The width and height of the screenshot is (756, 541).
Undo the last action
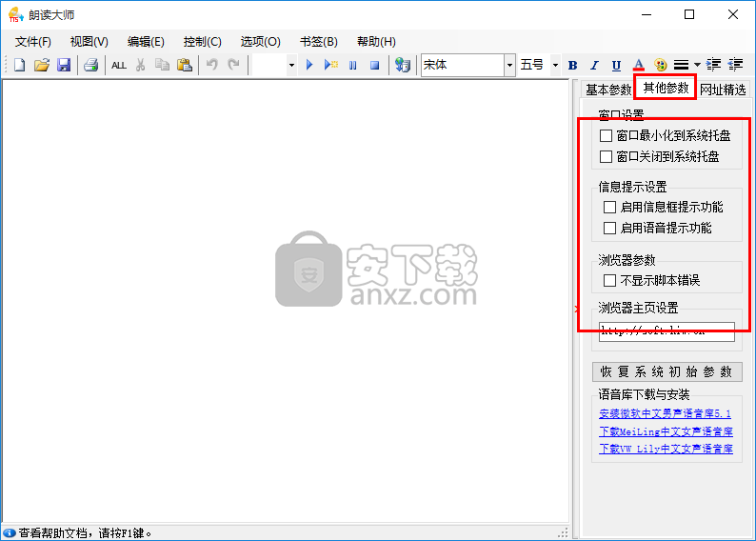pos(211,65)
